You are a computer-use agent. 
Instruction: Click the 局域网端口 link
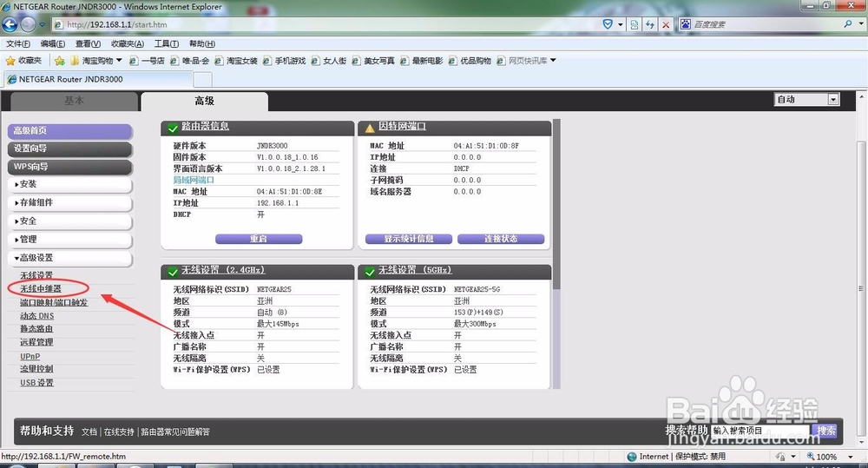click(194, 180)
